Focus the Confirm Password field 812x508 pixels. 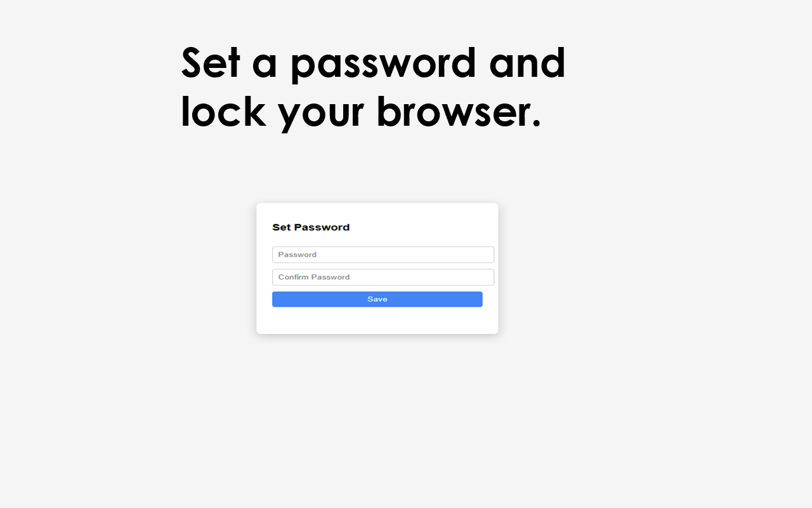[383, 277]
